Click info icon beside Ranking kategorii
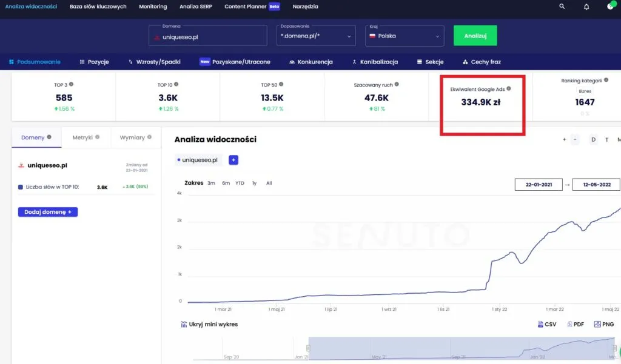This screenshot has width=621, height=364. point(606,80)
